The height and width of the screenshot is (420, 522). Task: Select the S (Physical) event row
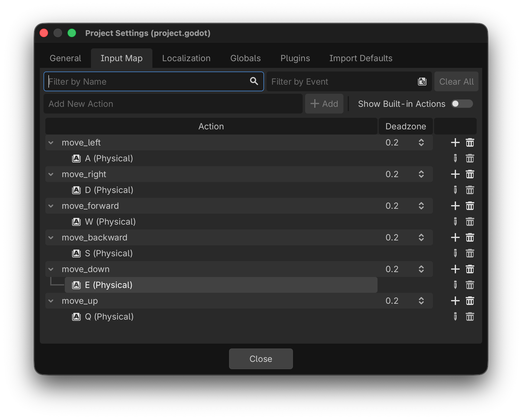109,253
